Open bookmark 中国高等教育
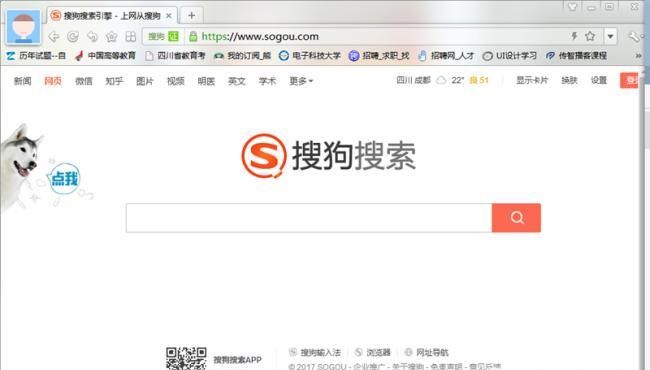Image resolution: width=650 pixels, height=370 pixels. point(106,56)
